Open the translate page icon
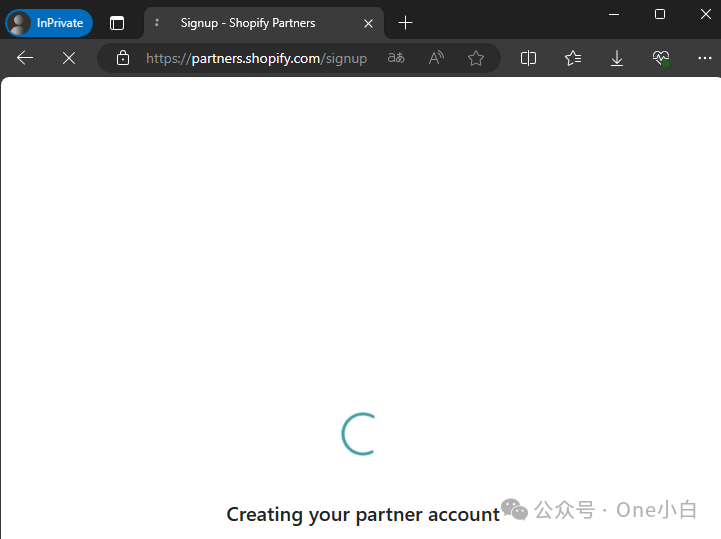Screen dimensions: 721x539 click(x=396, y=58)
